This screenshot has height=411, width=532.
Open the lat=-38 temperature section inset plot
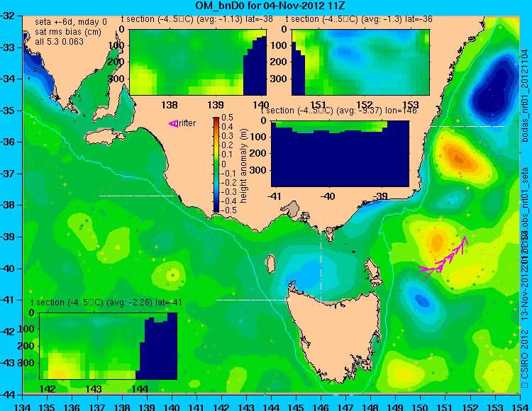tap(198, 62)
